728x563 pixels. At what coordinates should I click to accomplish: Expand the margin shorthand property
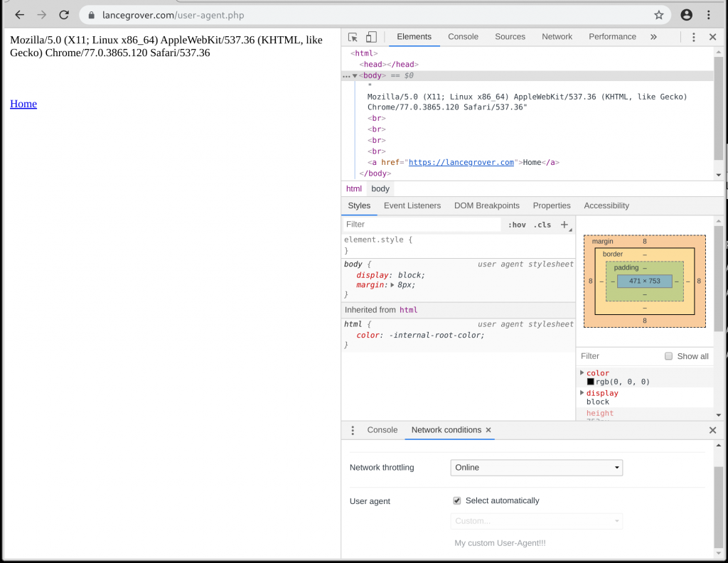pos(392,285)
